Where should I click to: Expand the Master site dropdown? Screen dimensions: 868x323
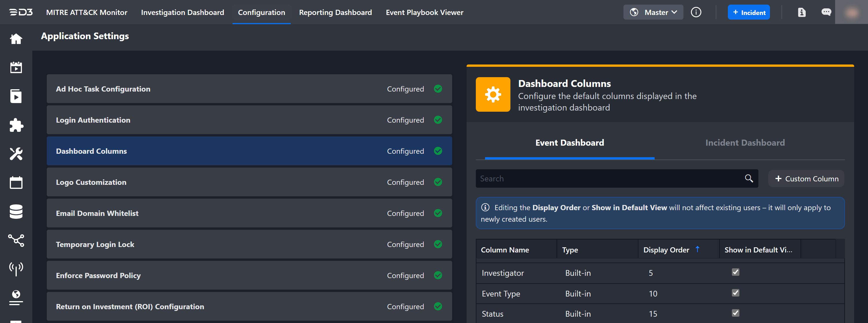653,12
